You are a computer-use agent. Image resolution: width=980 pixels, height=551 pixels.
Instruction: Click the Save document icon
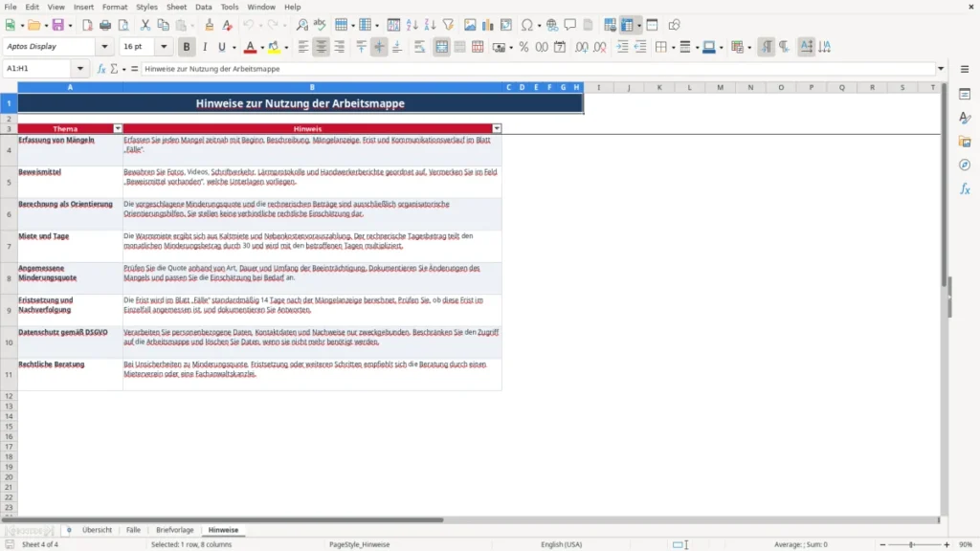(x=58, y=25)
